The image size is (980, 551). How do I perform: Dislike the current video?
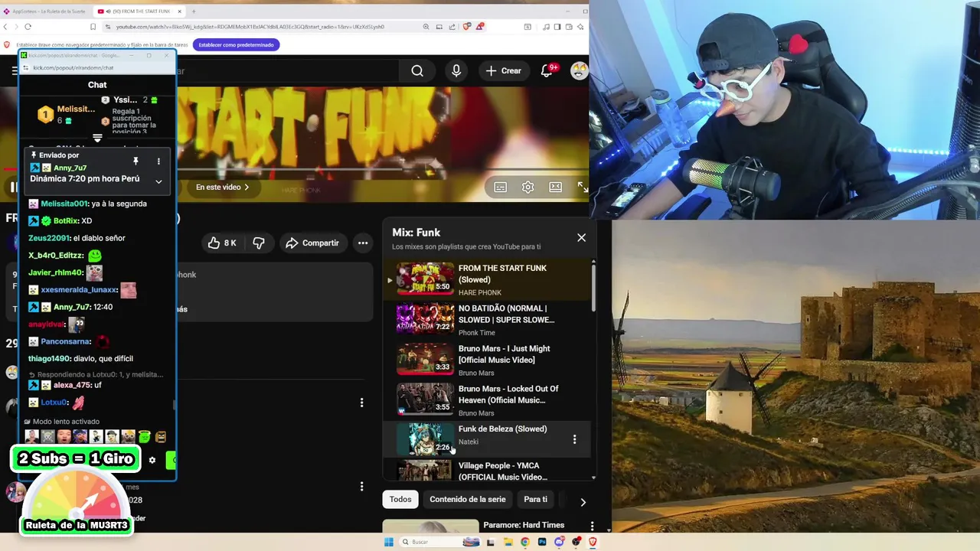point(259,243)
